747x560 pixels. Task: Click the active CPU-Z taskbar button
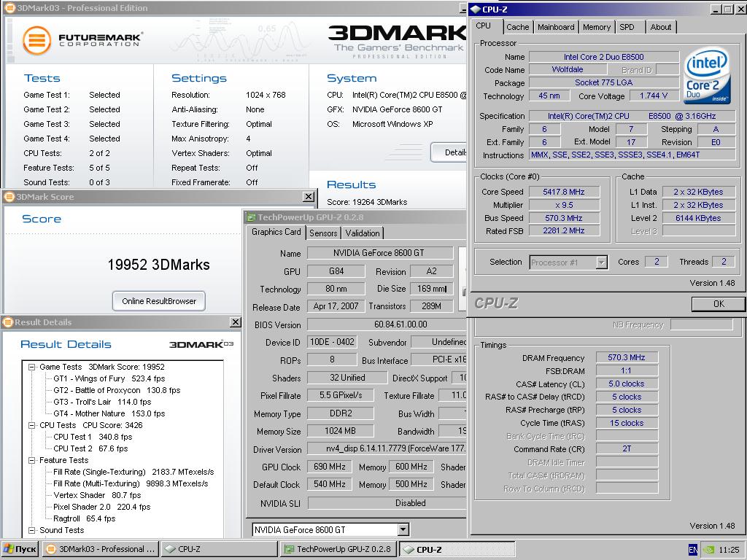457,549
